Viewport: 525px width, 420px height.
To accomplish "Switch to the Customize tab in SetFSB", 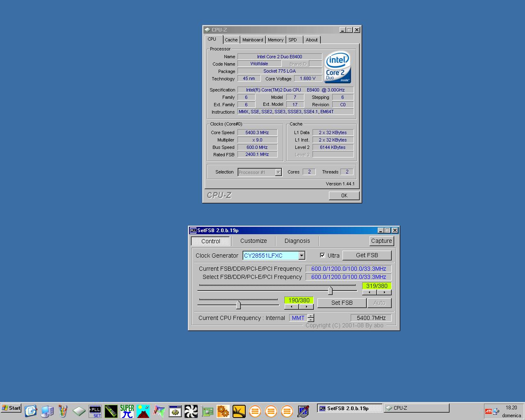I will (x=253, y=241).
